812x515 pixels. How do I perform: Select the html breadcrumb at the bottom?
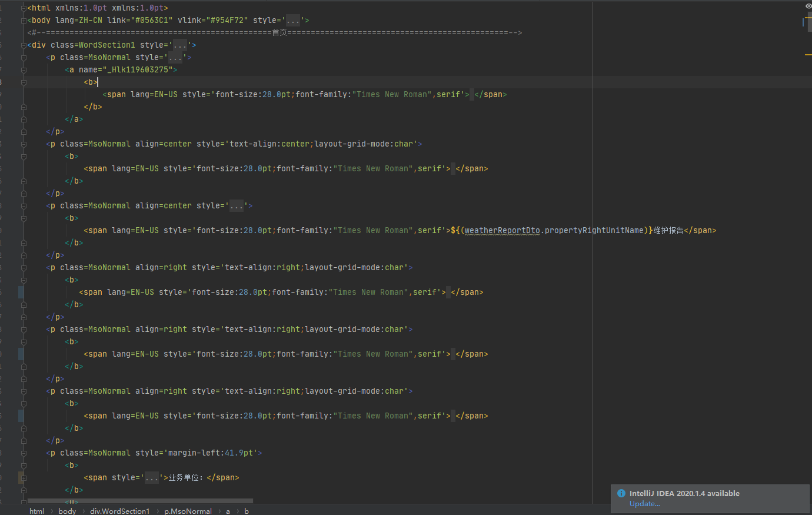pos(36,511)
